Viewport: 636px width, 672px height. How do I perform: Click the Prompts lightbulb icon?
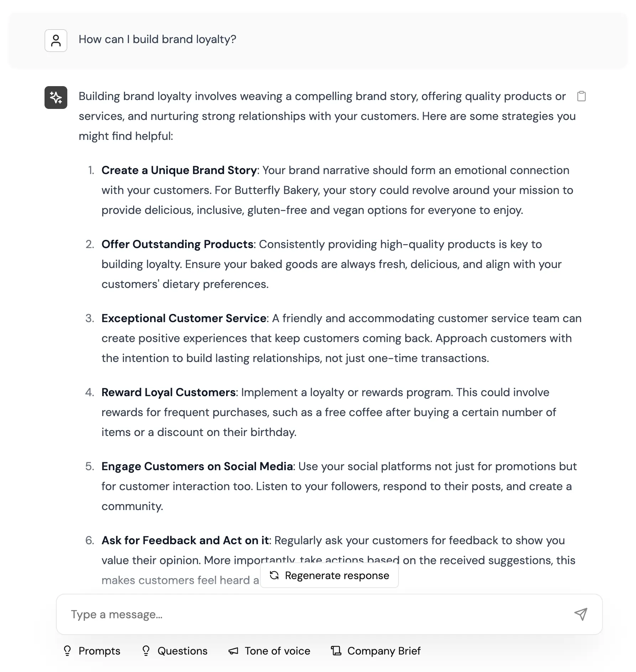tap(68, 651)
